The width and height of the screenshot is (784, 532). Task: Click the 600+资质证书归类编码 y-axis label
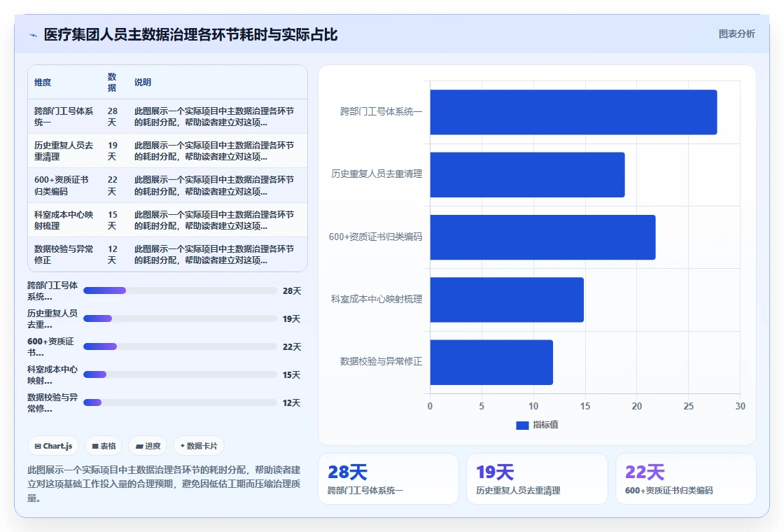375,237
